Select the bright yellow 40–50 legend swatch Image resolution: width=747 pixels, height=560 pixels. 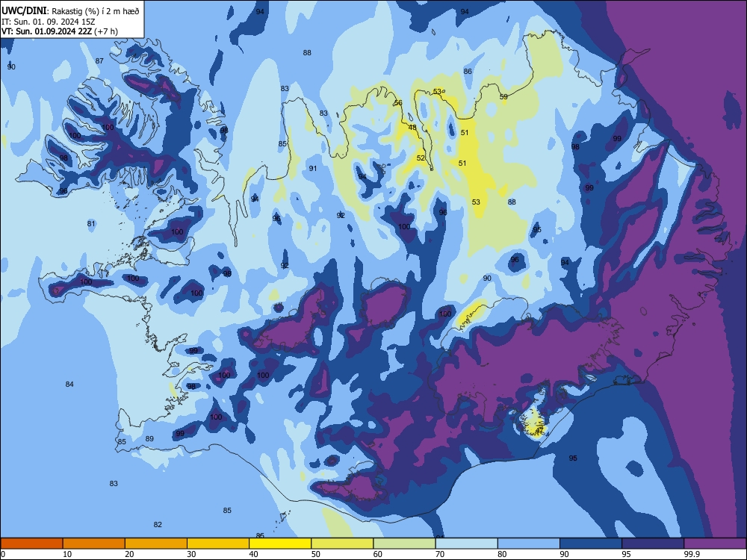280,544
